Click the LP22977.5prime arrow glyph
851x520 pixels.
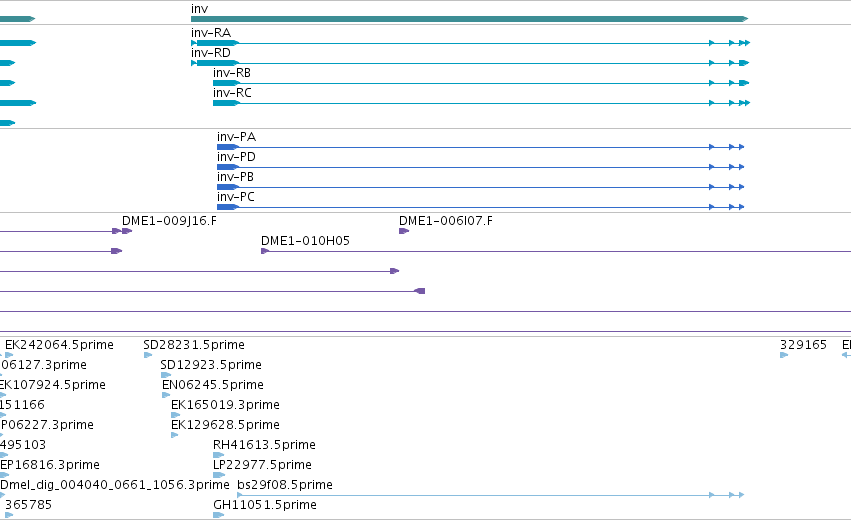tap(219, 475)
